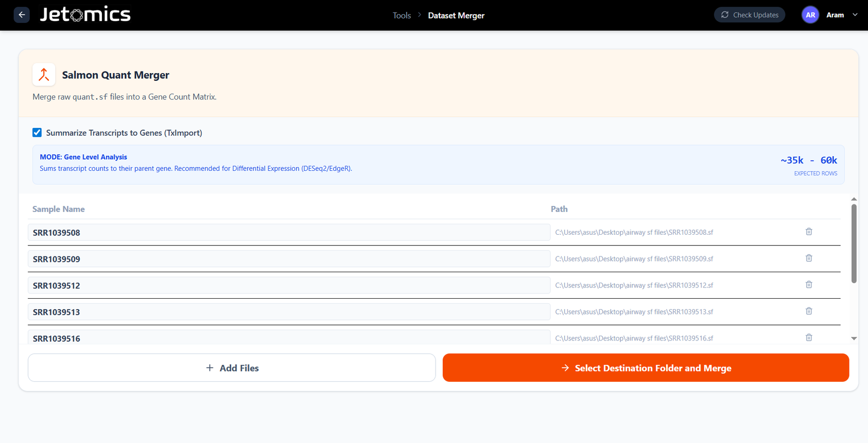The width and height of the screenshot is (868, 443).
Task: Click the AR user avatar
Action: (810, 15)
